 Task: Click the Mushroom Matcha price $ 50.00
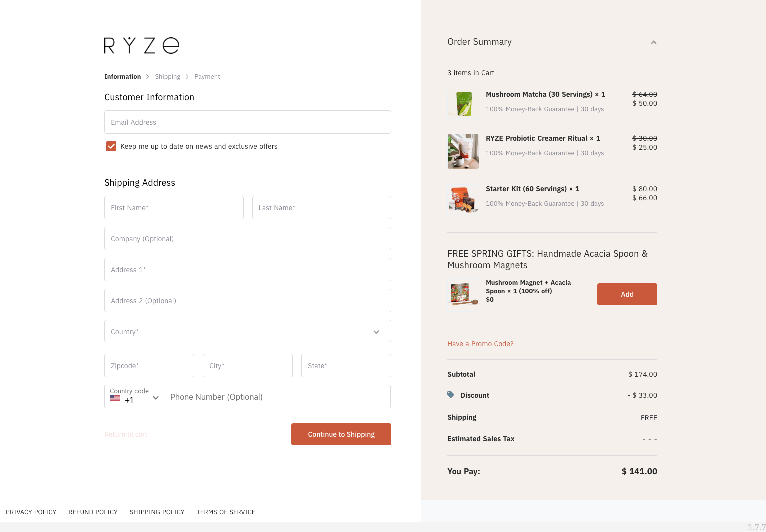pyautogui.click(x=645, y=103)
